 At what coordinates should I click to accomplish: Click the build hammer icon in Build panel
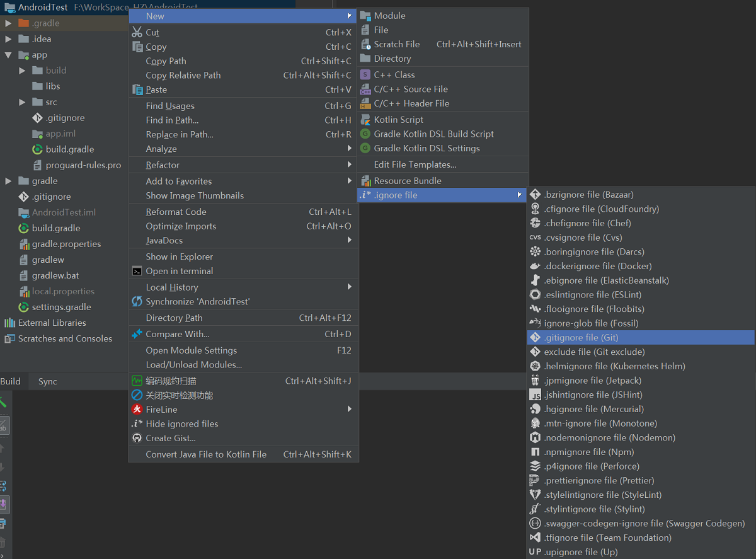[x=3, y=402]
